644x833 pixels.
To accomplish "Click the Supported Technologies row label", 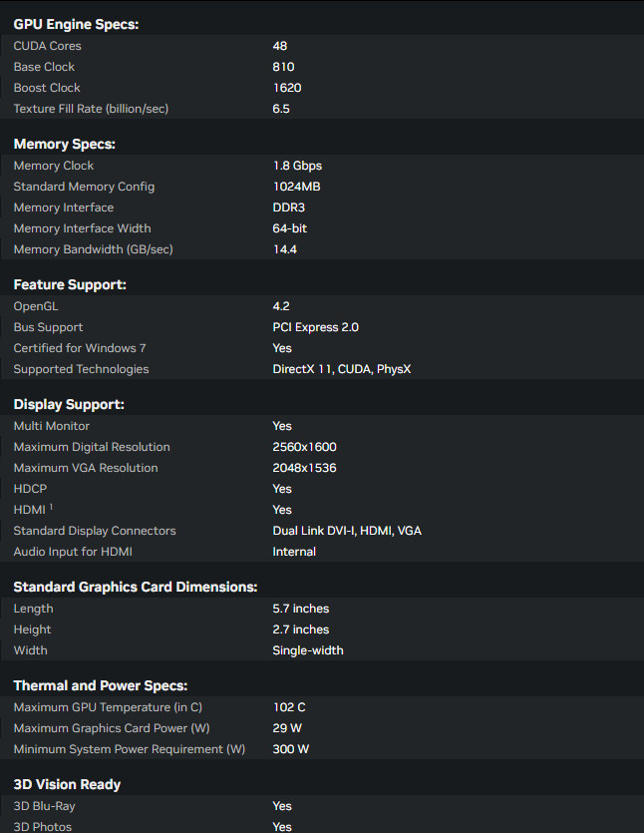I will coord(81,369).
